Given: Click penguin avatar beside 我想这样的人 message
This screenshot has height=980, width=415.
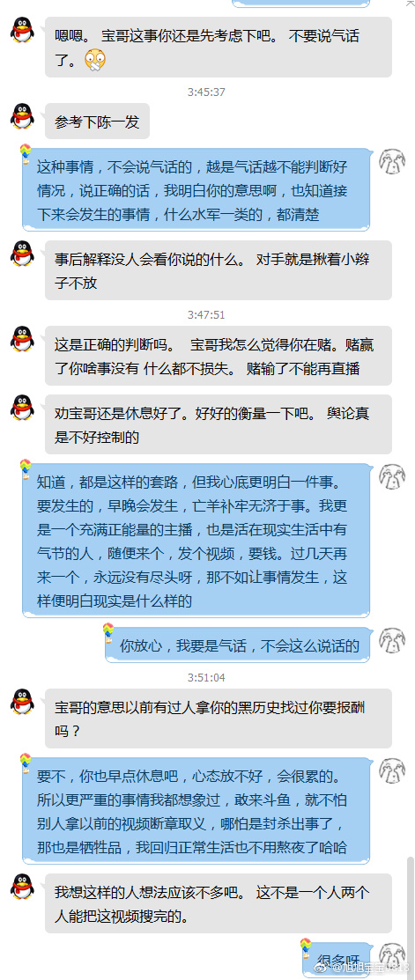Looking at the screenshot, I should click(x=23, y=887).
